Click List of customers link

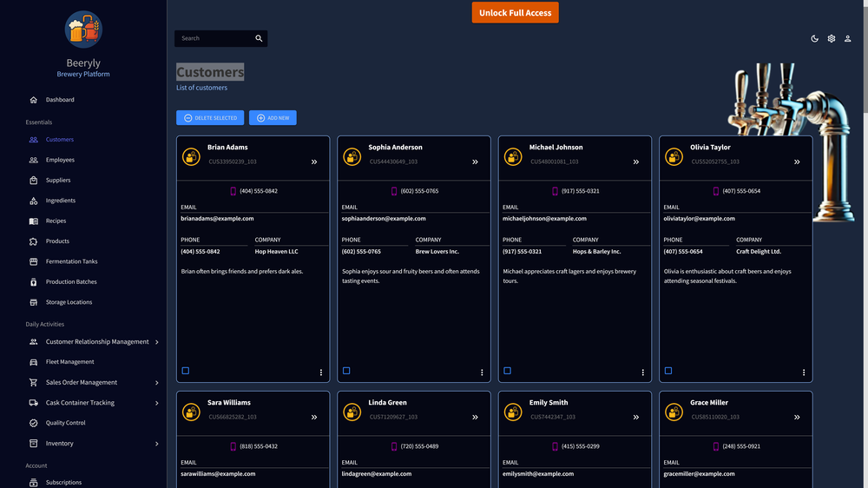point(201,88)
